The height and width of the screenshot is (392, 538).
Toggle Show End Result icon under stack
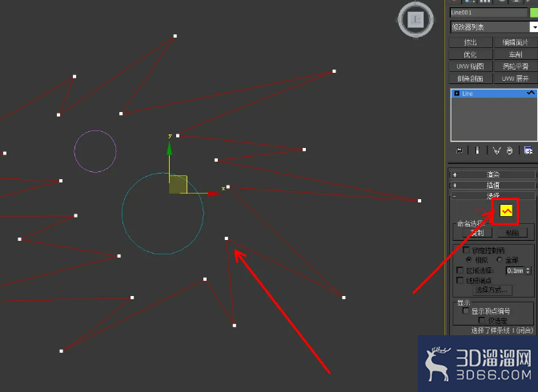point(477,150)
